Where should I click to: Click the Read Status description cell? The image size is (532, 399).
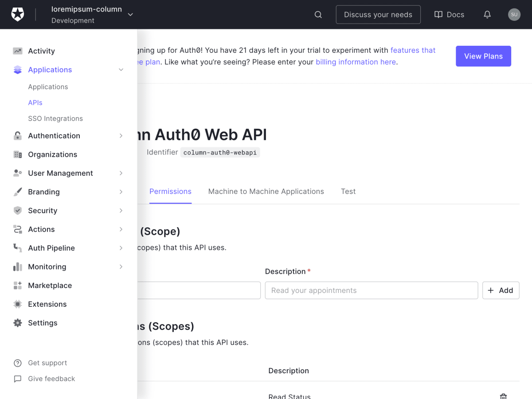click(x=289, y=396)
